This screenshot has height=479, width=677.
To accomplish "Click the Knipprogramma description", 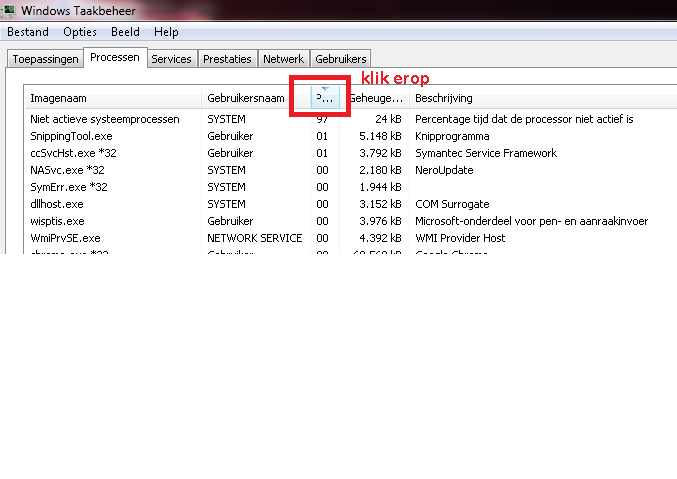I will pyautogui.click(x=452, y=136).
